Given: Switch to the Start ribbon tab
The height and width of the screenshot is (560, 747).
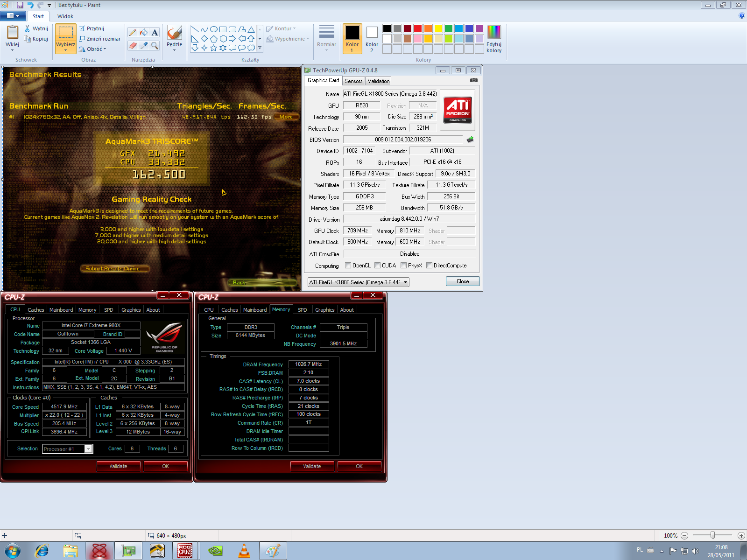Looking at the screenshot, I should pyautogui.click(x=38, y=16).
